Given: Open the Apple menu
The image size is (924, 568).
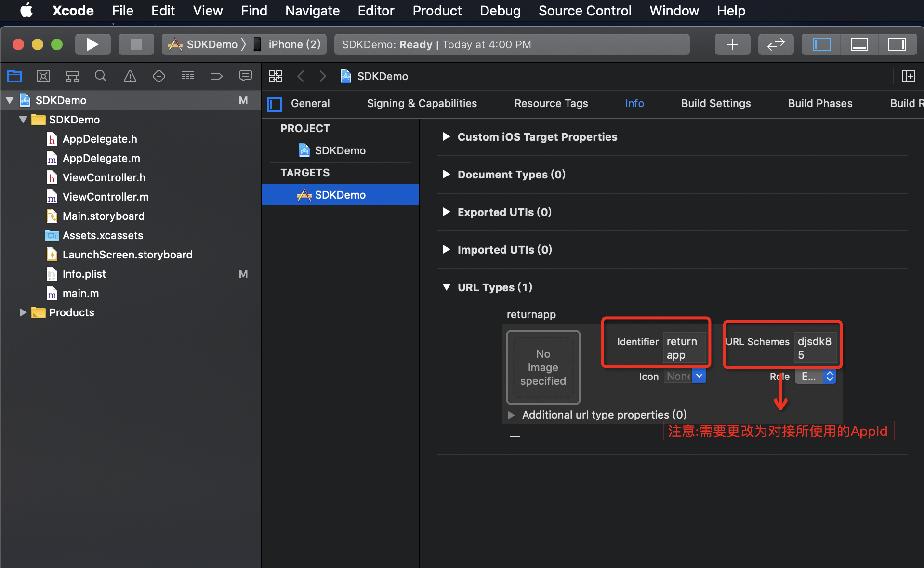Looking at the screenshot, I should 26,11.
